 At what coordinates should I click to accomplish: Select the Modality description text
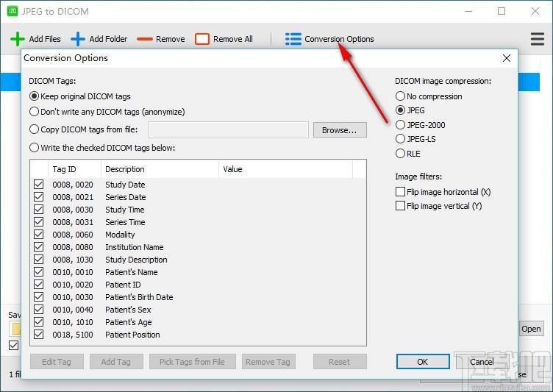(120, 235)
